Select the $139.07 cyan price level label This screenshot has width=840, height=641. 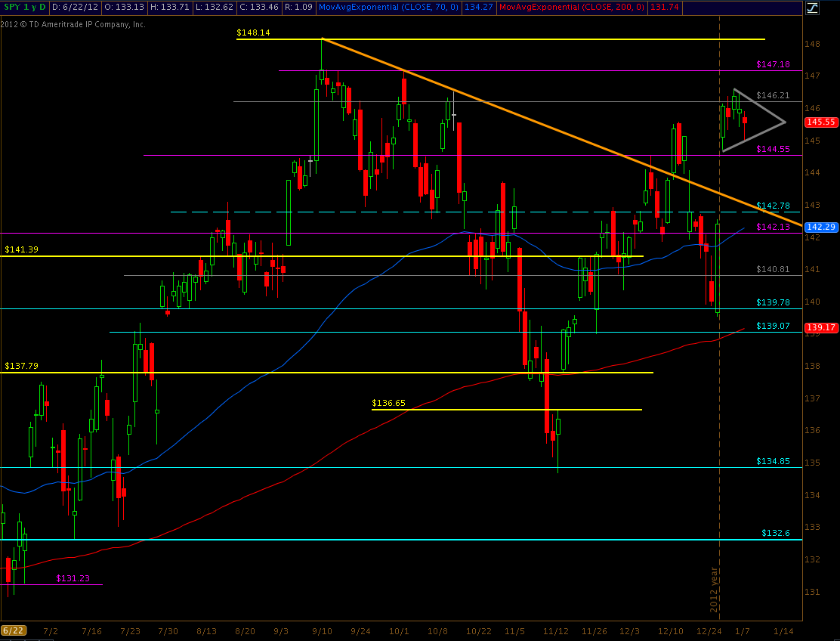click(773, 326)
